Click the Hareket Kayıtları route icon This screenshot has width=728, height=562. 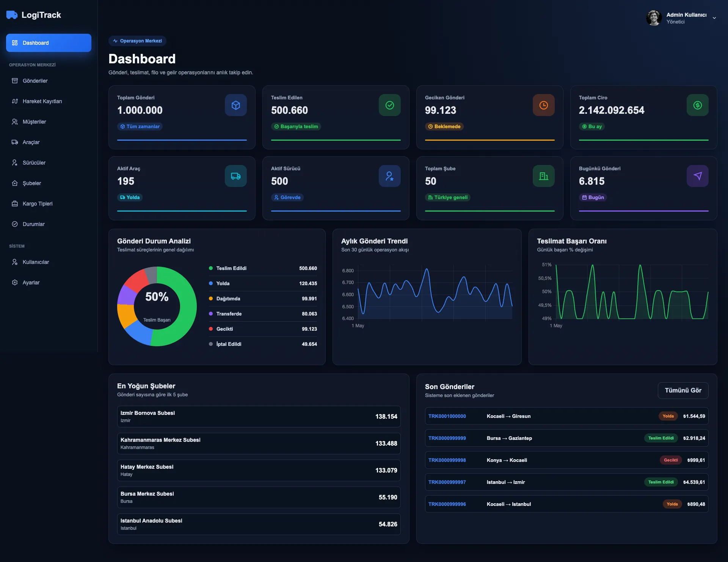(x=15, y=101)
